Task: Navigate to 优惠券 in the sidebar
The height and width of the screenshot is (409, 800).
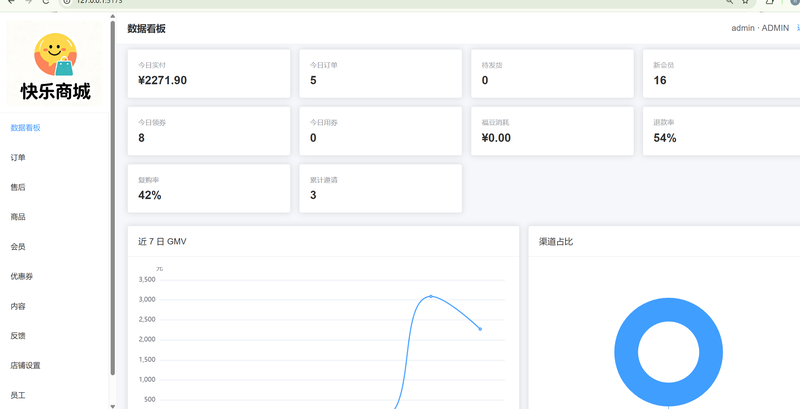Action: tap(21, 276)
